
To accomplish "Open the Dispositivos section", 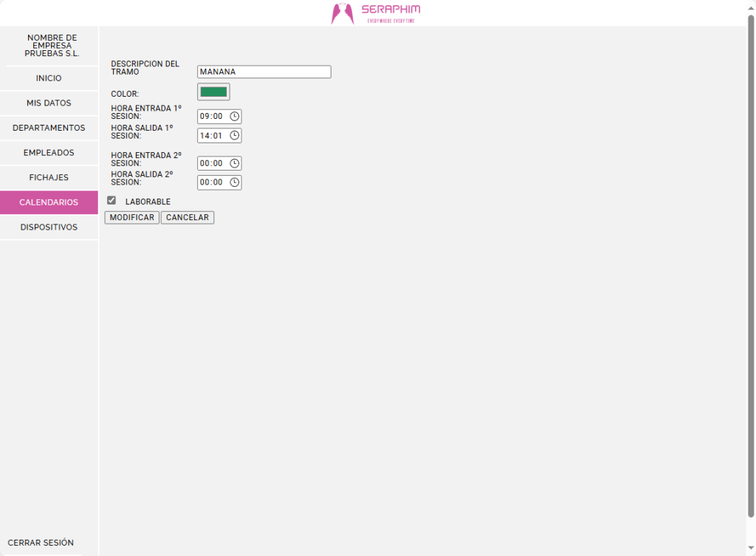I will click(49, 227).
